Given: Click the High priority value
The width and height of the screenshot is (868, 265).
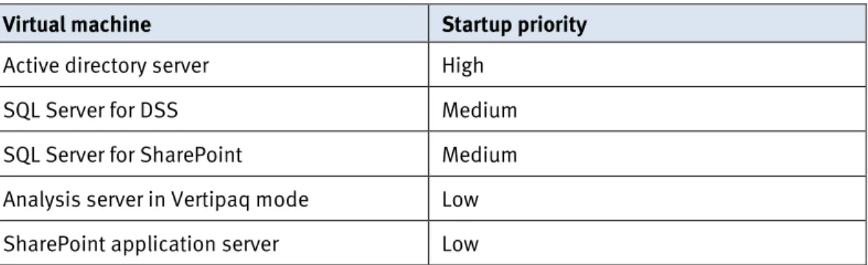Looking at the screenshot, I should click(x=463, y=66).
